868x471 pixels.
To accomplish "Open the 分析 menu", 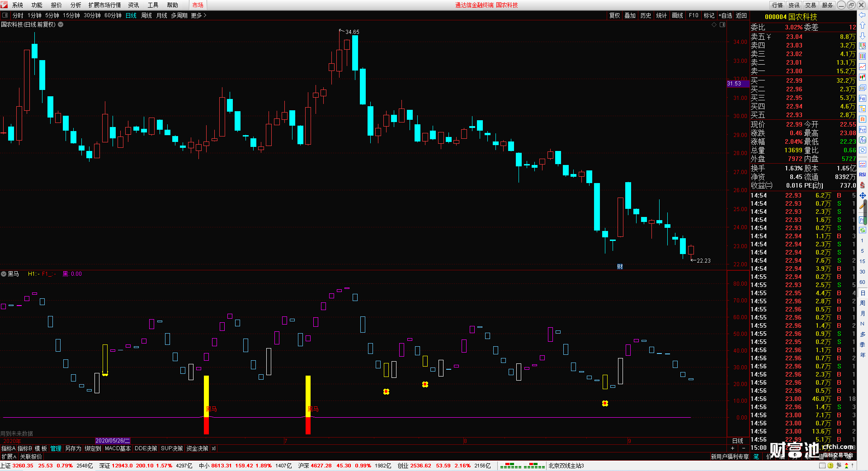I will tap(76, 5).
